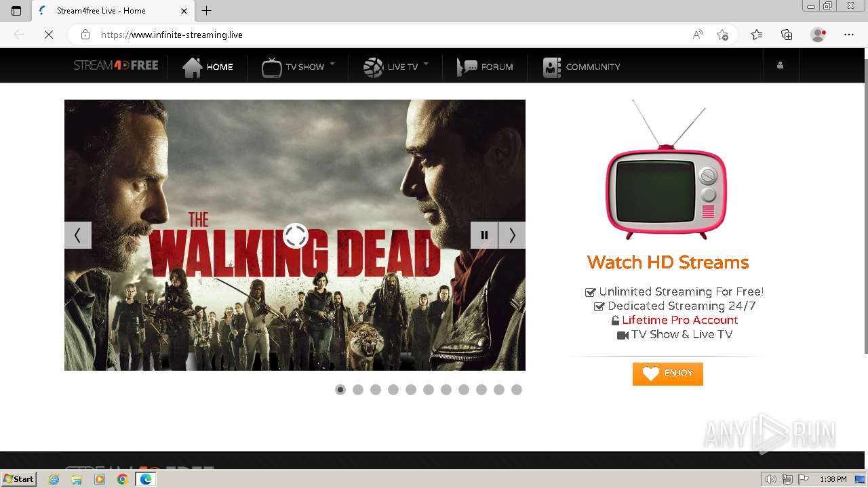Open the TV Show menu
Viewport: 868px width, 488px height.
(x=293, y=67)
